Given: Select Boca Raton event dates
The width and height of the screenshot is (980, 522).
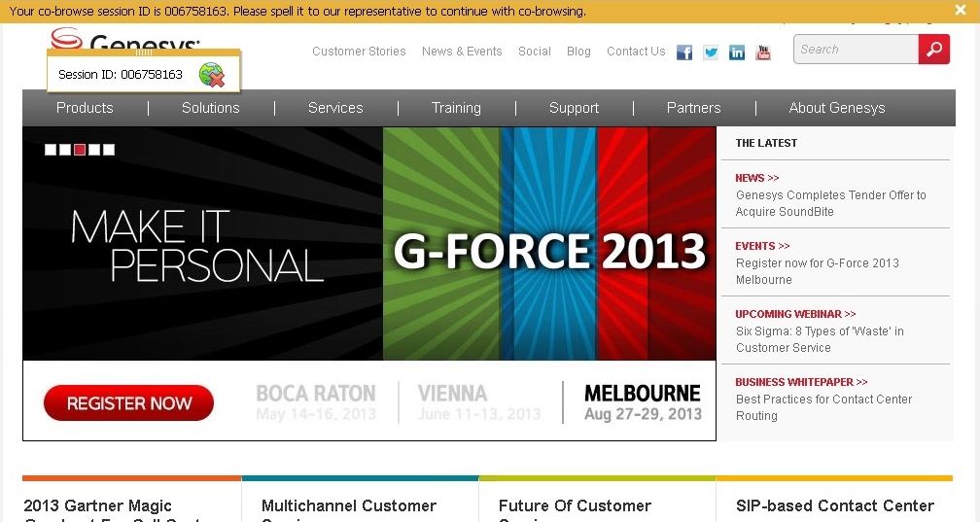Looking at the screenshot, I should (x=316, y=402).
